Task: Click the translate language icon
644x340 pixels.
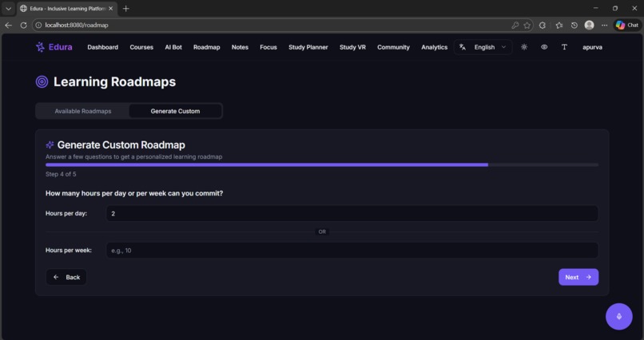Action: tap(463, 47)
